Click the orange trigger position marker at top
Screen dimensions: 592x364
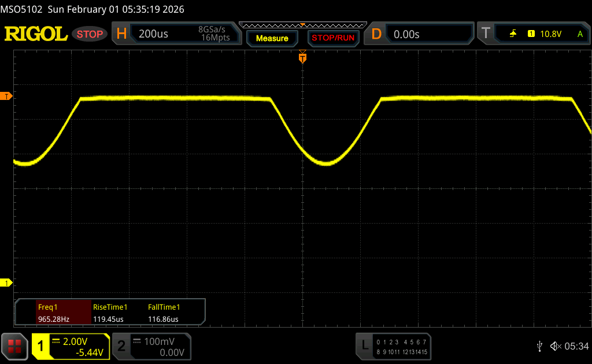click(302, 57)
